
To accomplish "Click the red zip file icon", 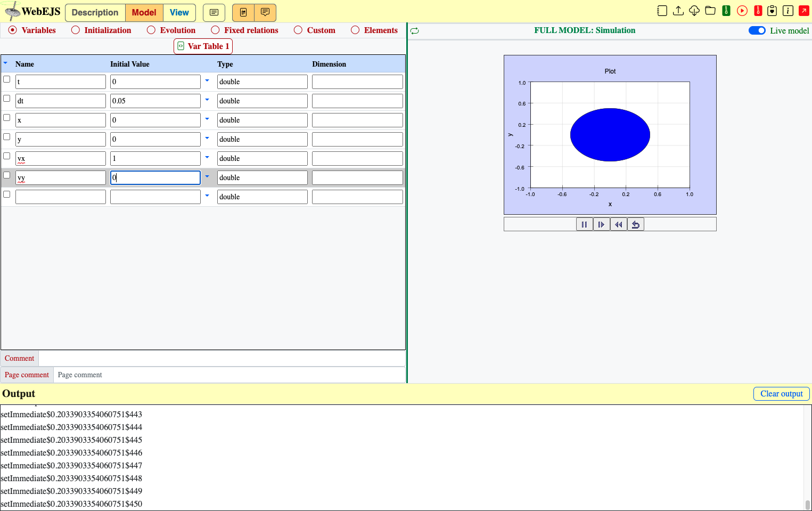I will (758, 11).
